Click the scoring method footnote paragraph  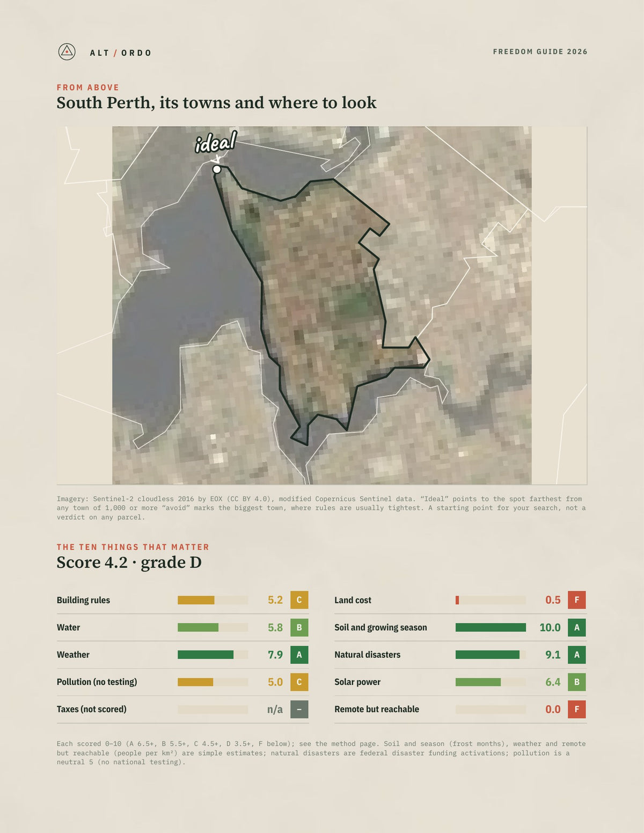click(321, 752)
